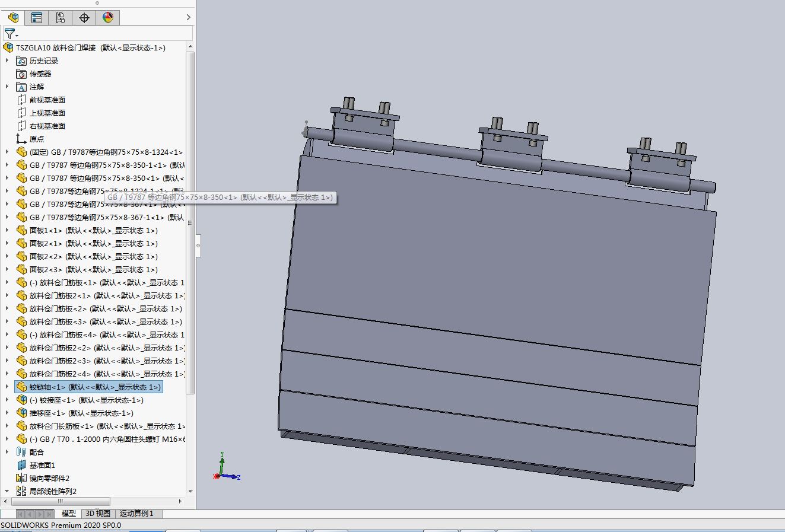Select the 放料仓门筋板<3> component row
Screen dimensions: 785x532
click(x=106, y=322)
